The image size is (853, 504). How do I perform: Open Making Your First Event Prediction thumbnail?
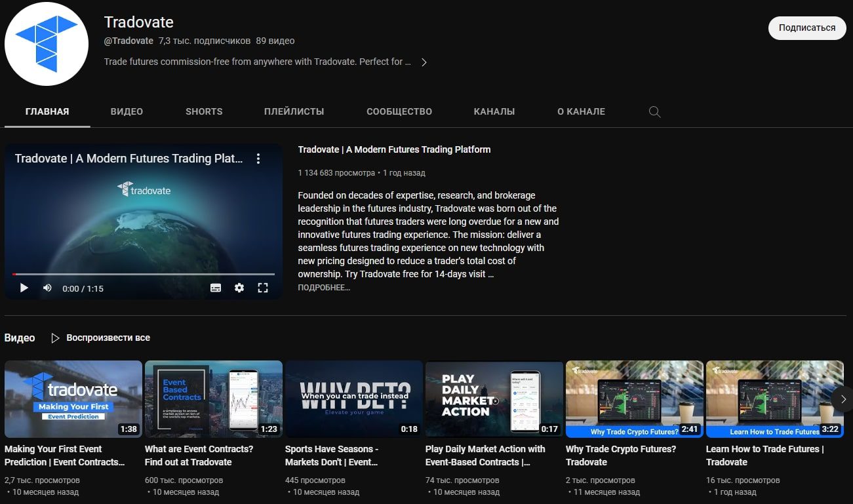click(73, 399)
